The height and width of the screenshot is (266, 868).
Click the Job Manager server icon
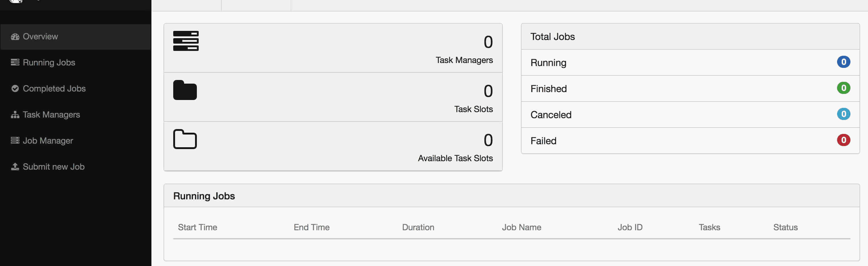pyautogui.click(x=15, y=141)
